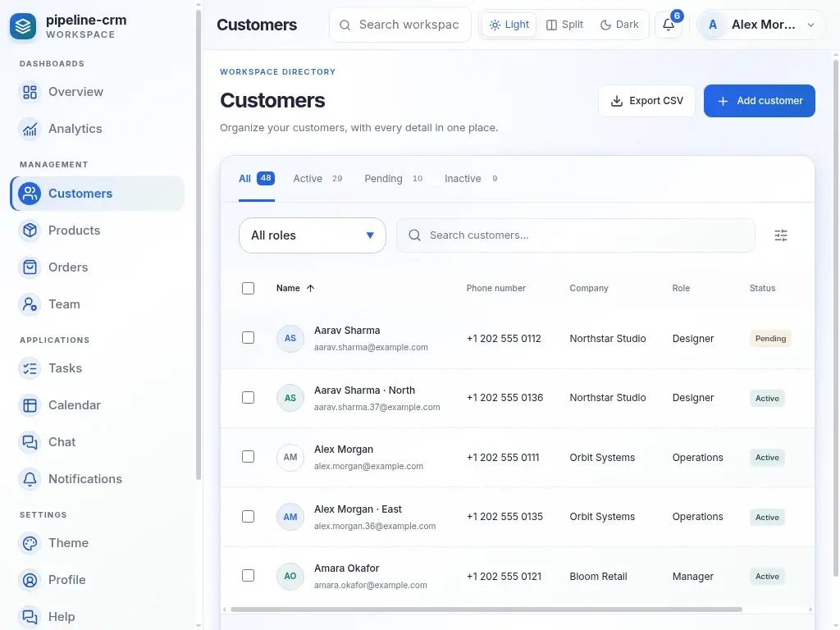
Task: Switch to the Active tab
Action: click(x=317, y=178)
